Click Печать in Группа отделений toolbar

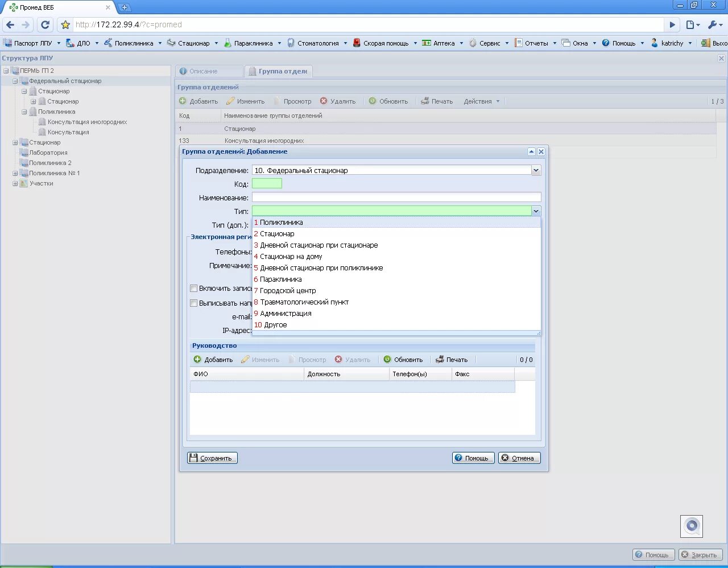437,101
